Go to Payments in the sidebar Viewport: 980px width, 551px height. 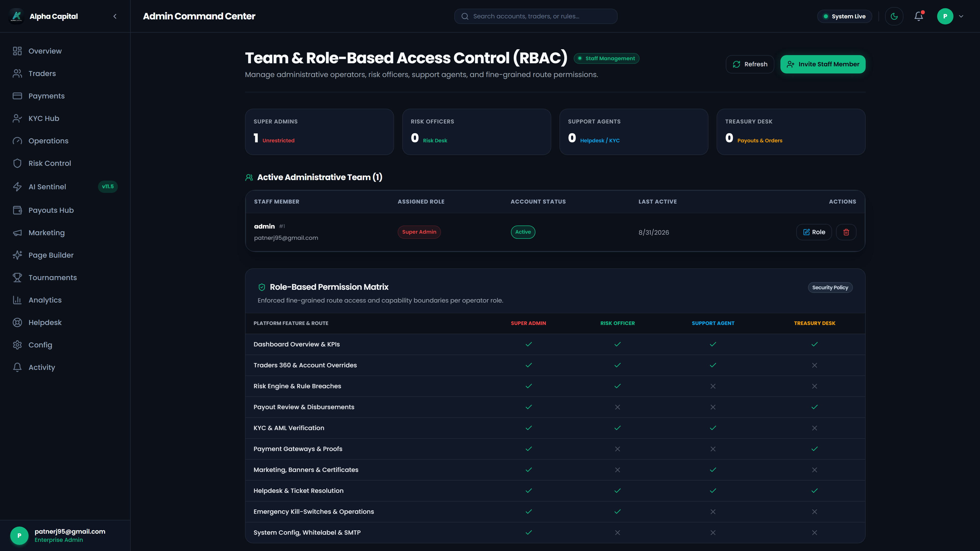65,96
